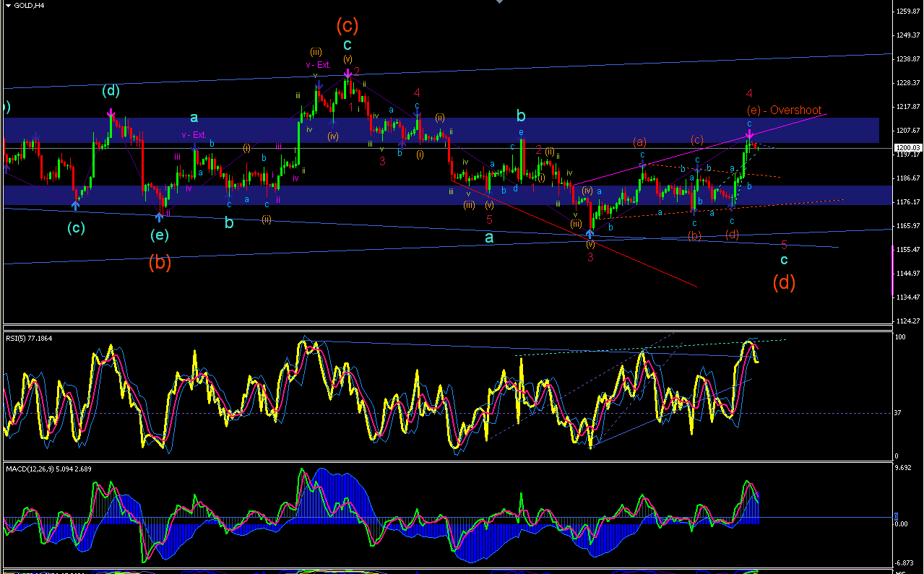Click the 1186.67 price scale value
The image size is (924, 574).
click(908, 178)
